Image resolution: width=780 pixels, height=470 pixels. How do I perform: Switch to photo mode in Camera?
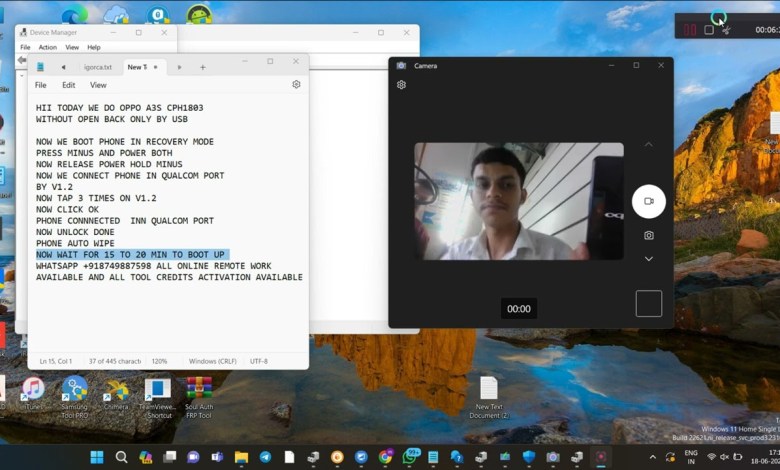pyautogui.click(x=648, y=235)
